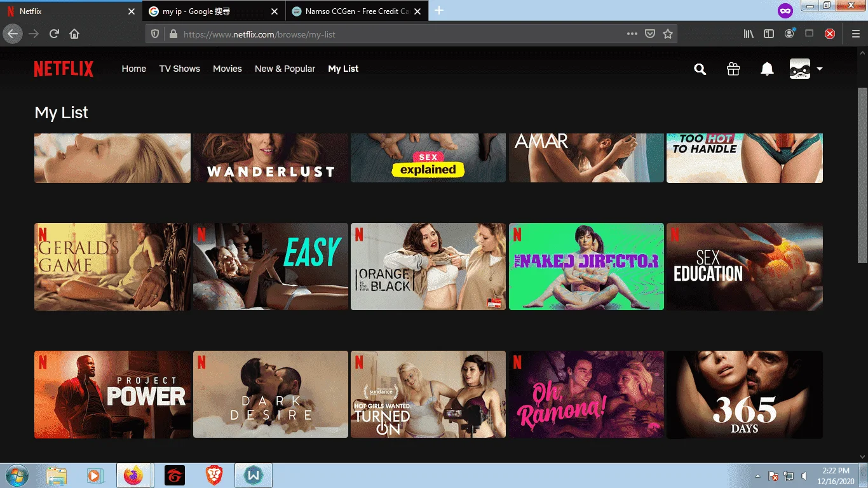Click the profile avatar image
Screen dimensions: 868x488
click(x=800, y=69)
